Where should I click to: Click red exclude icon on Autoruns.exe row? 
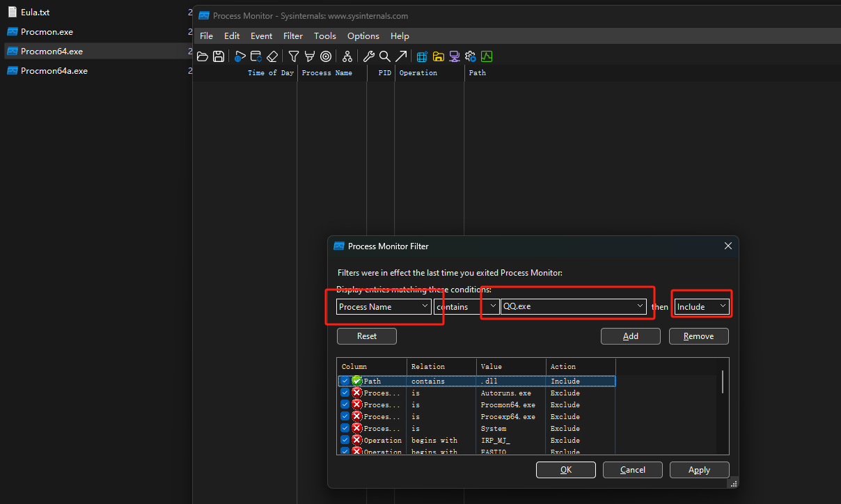point(357,393)
